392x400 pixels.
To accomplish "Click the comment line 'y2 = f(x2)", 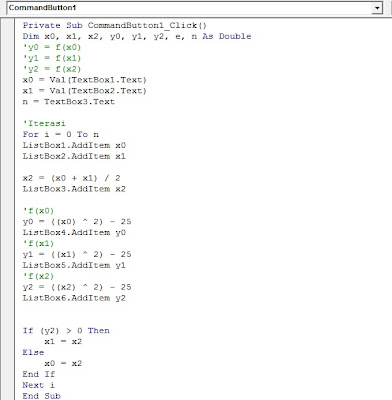I will click(x=52, y=69).
